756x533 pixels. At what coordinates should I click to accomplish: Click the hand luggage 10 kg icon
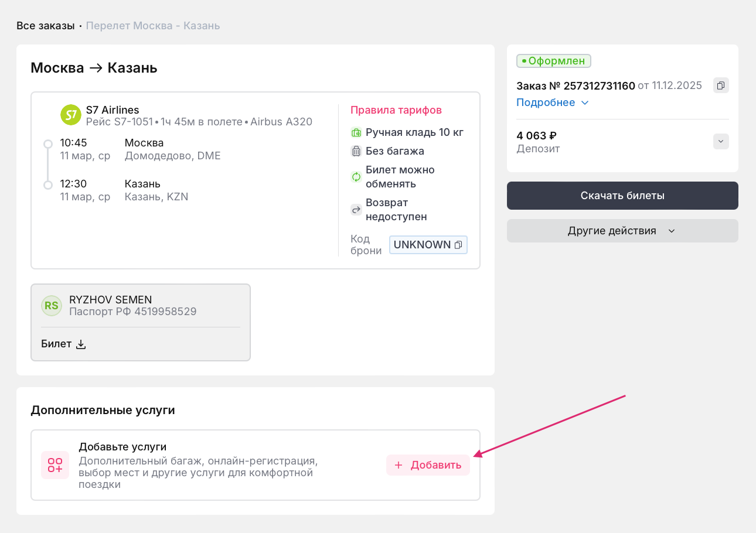pyautogui.click(x=356, y=132)
